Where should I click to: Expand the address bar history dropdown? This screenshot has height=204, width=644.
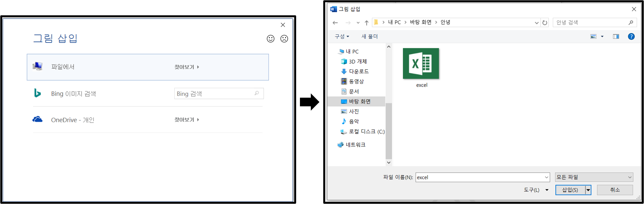537,23
